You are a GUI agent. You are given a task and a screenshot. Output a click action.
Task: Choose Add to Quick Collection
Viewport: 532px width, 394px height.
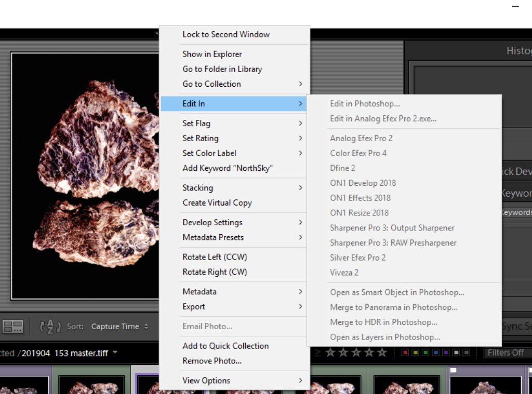(234, 346)
